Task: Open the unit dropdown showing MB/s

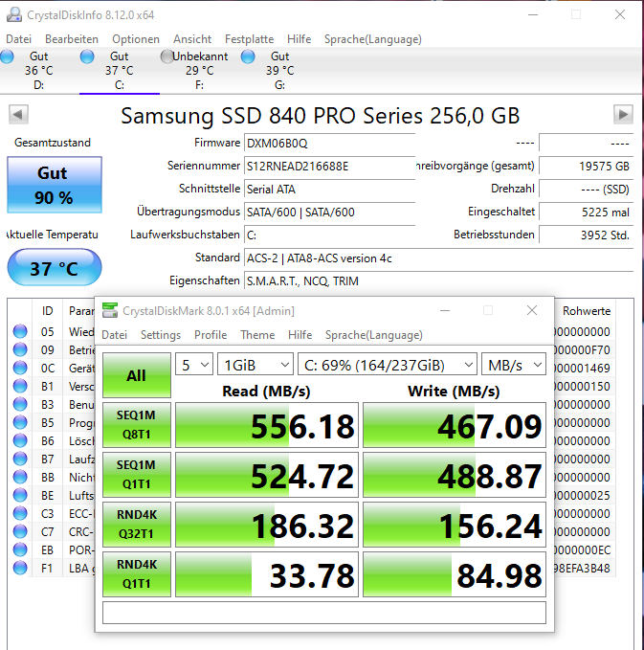Action: pyautogui.click(x=514, y=365)
